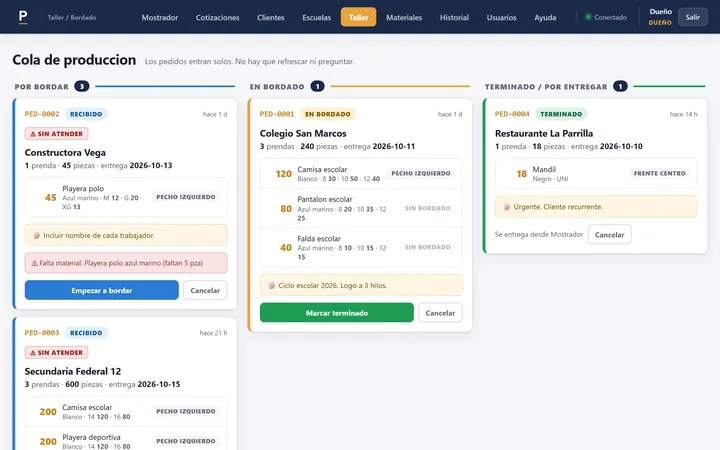
Task: Switch to the Escuelas tab
Action: pos(316,17)
